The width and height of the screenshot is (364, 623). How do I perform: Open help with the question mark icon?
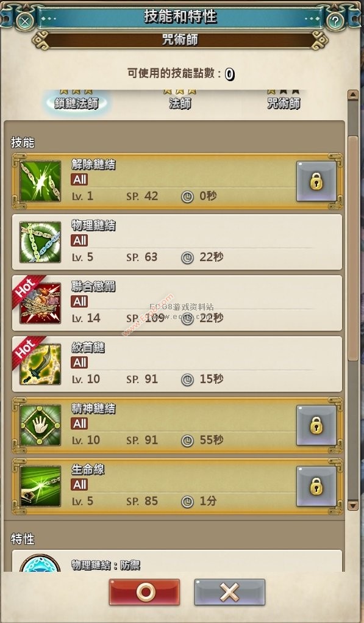[335, 21]
